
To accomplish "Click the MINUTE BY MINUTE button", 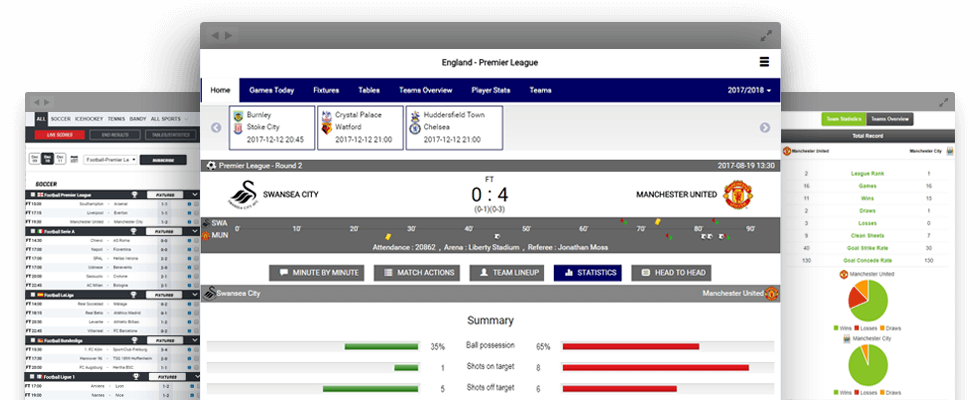I will click(x=317, y=273).
